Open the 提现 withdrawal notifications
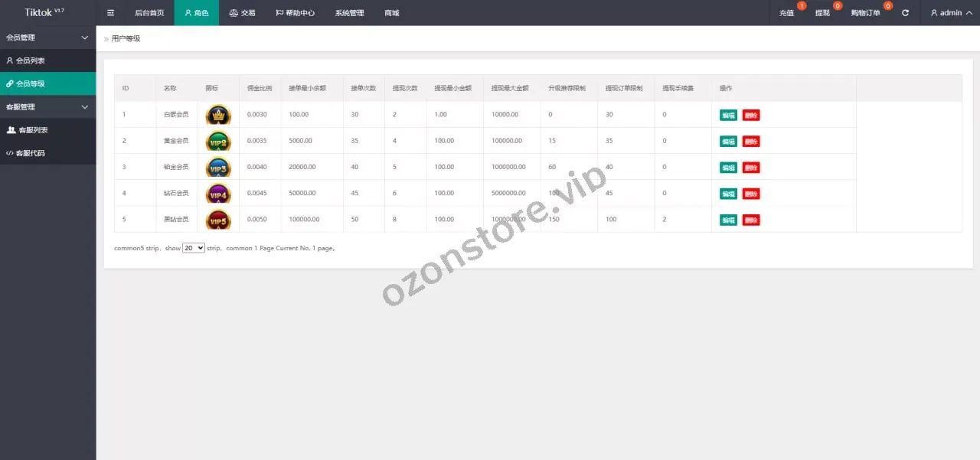 coord(822,13)
